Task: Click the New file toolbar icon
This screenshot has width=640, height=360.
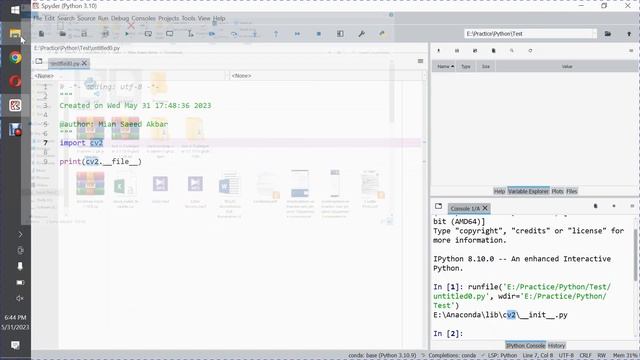Action: click(41, 34)
